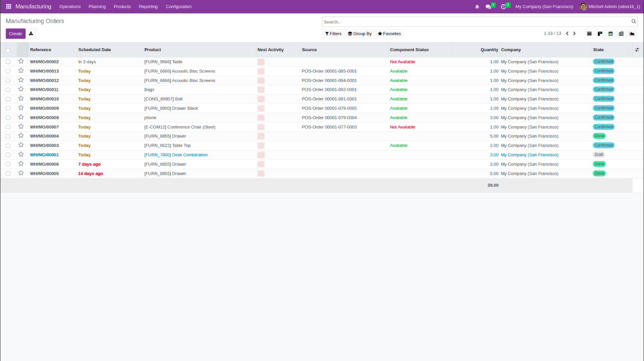Screen dimensions: 644x361
Task: Switch to calendar view
Action: [x=611, y=34]
